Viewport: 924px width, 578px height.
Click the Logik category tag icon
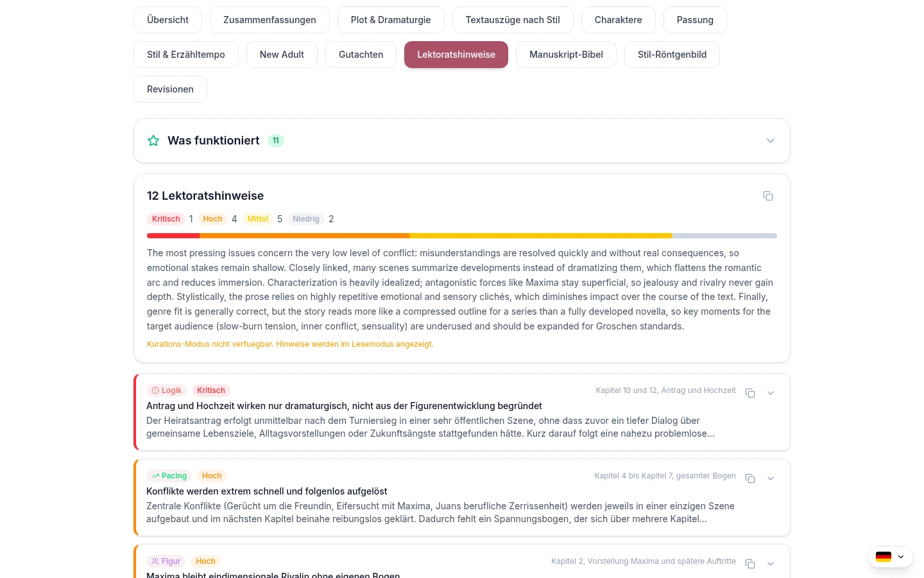[155, 390]
